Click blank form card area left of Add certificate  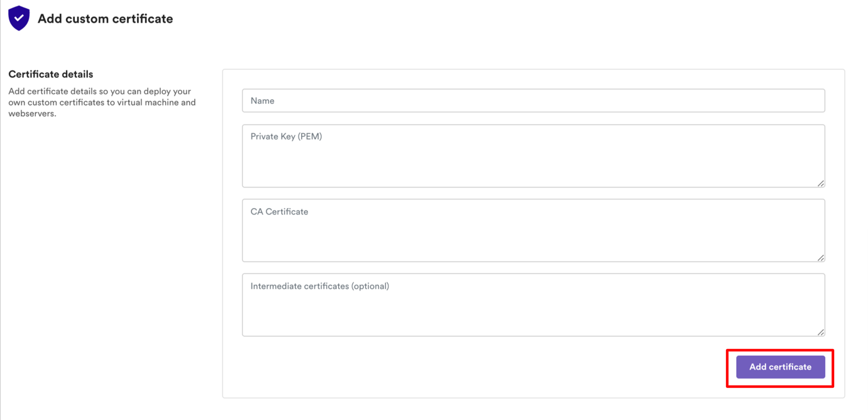[478, 367]
